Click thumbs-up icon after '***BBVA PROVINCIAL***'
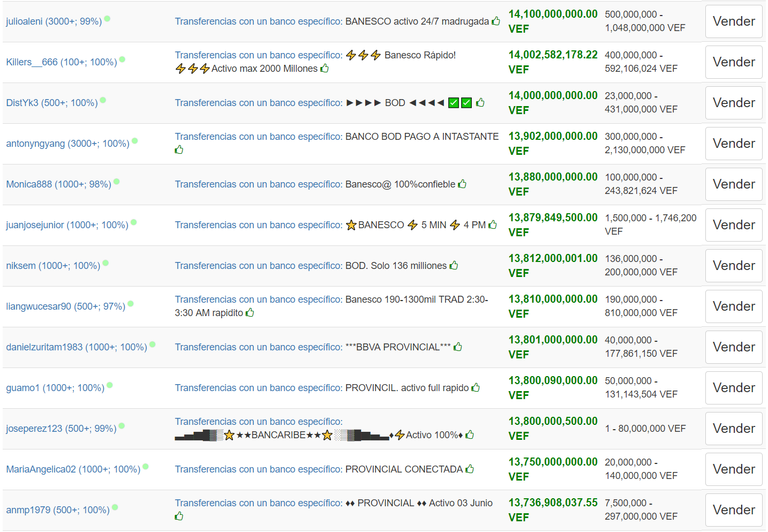This screenshot has height=532, width=768. [x=457, y=347]
